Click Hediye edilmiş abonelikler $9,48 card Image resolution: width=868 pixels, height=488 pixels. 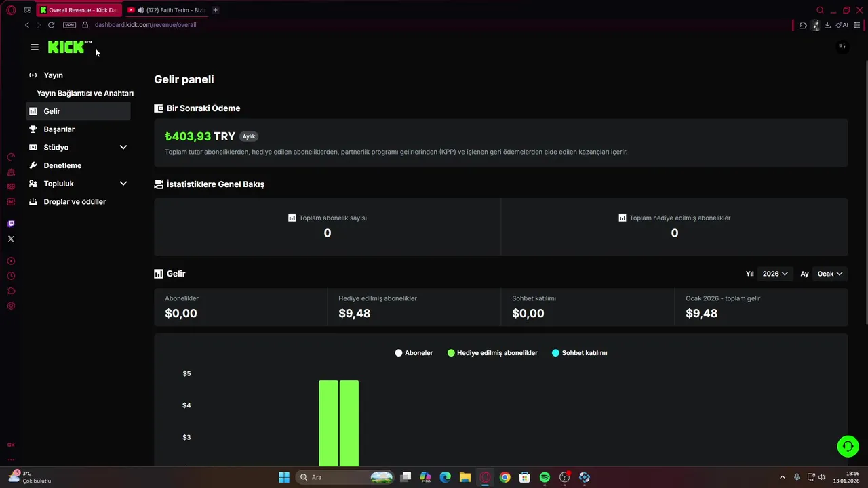(x=414, y=307)
